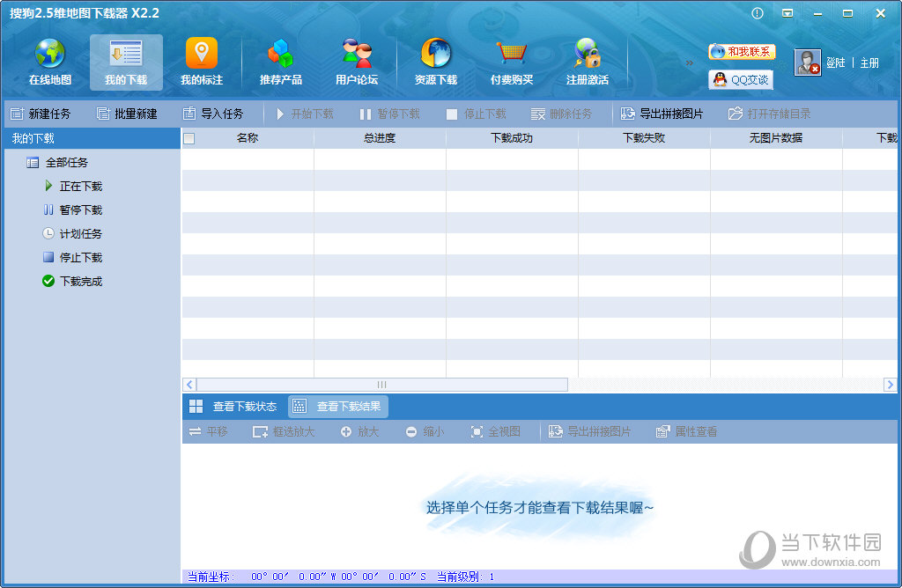Open 付费购买 shopping cart icon
The image size is (902, 588).
[512, 62]
